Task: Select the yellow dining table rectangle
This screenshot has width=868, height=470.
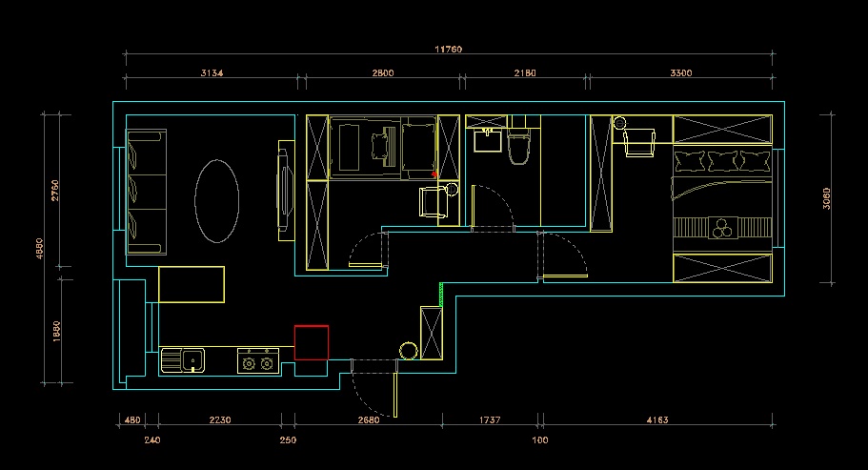Action: pyautogui.click(x=191, y=284)
